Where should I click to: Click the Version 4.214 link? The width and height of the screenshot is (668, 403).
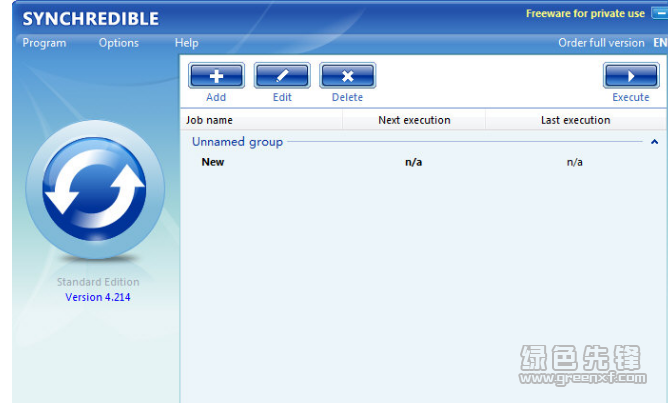click(98, 297)
